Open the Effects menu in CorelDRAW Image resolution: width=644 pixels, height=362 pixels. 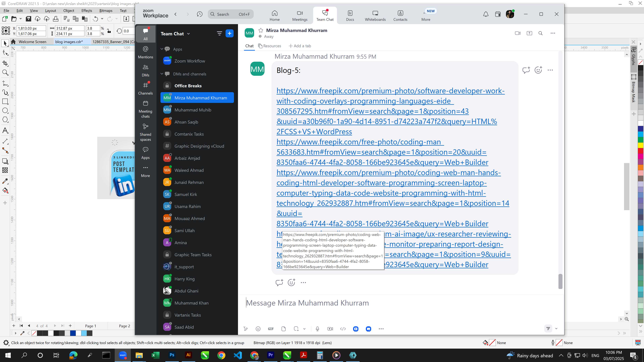tap(87, 11)
